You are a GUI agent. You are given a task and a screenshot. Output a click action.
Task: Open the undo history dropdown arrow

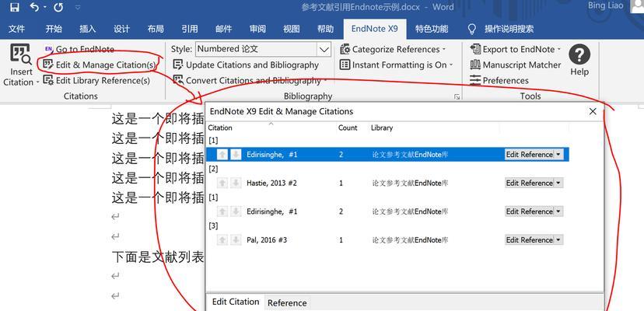pos(45,7)
